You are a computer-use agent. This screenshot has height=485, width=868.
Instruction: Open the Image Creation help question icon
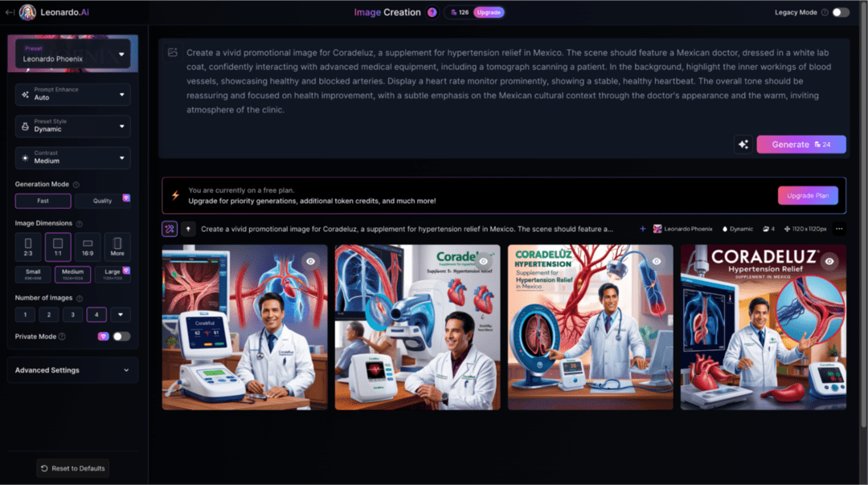(x=432, y=12)
